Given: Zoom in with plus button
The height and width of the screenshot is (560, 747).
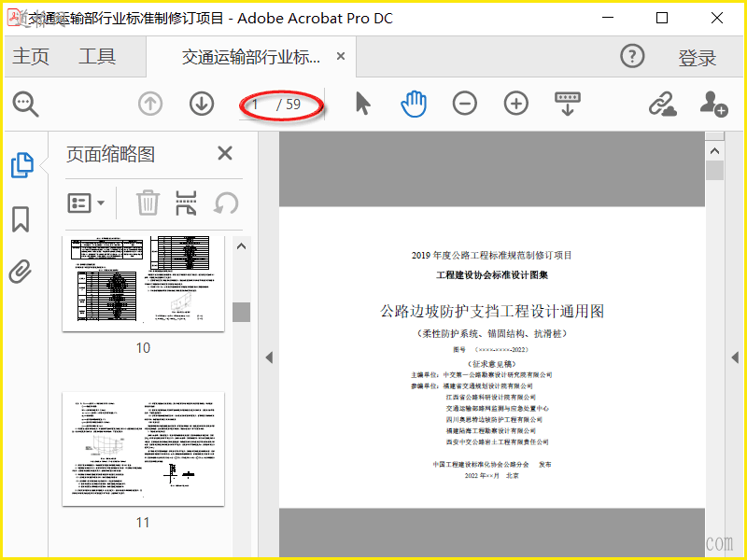Looking at the screenshot, I should [516, 104].
